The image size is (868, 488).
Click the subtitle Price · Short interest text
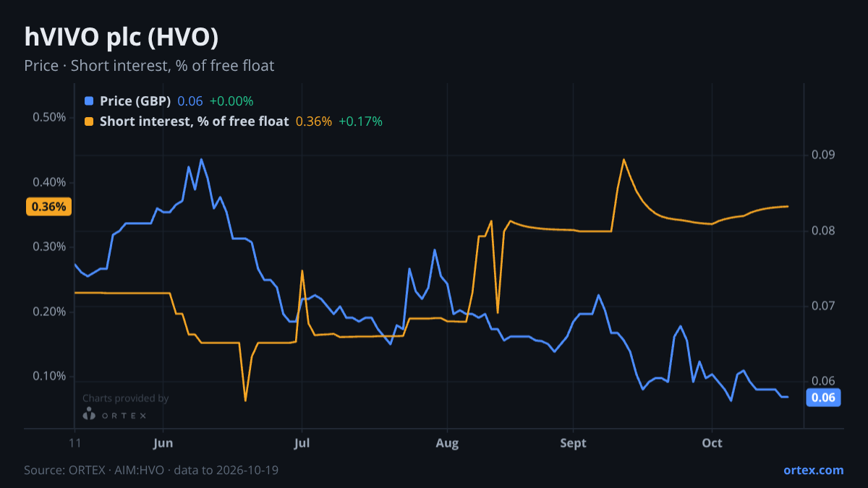pyautogui.click(x=149, y=66)
